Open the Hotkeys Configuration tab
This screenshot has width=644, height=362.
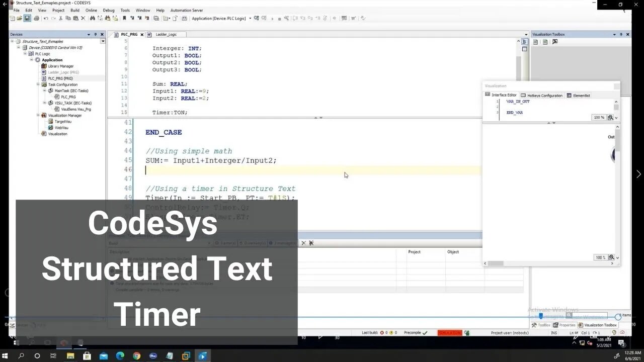click(x=544, y=95)
